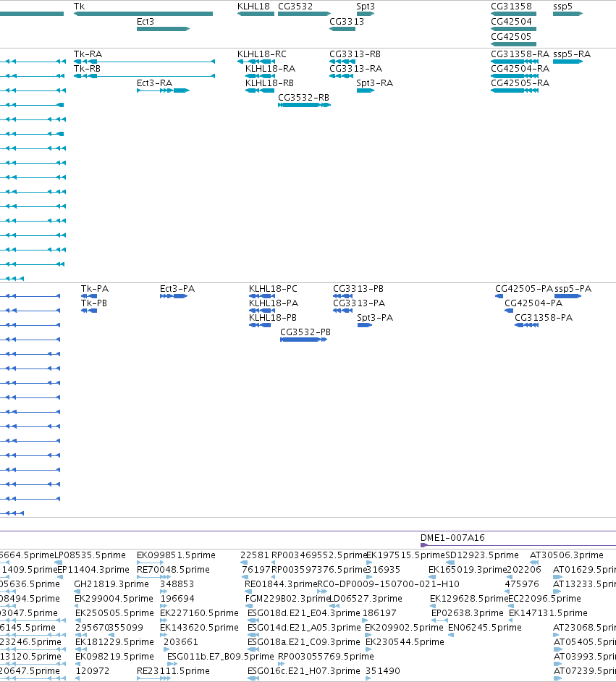616x682 pixels.
Task: Click the 120972 EST label
Action: 92,670
